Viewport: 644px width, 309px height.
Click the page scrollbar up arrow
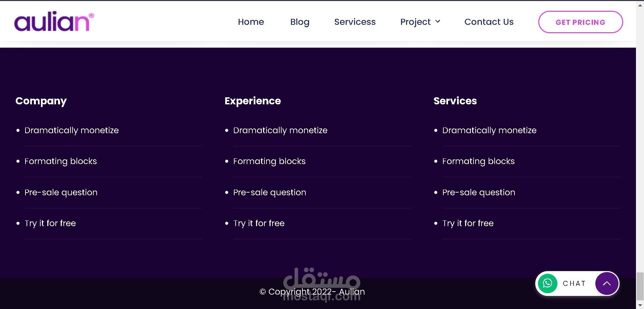coord(640,5)
